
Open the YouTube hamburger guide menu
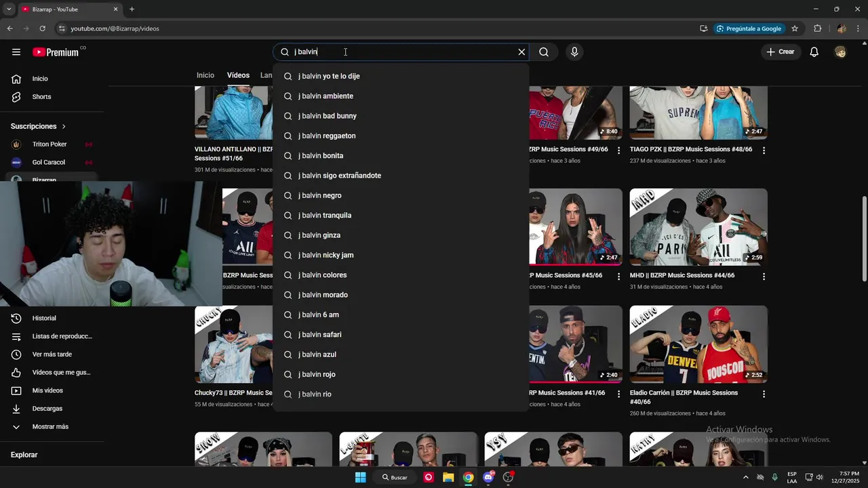click(x=16, y=52)
